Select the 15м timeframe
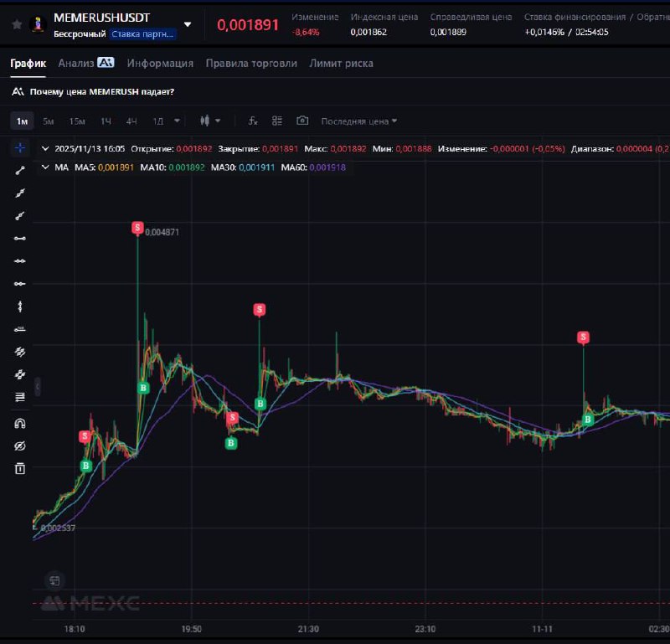The image size is (670, 644). 77,121
